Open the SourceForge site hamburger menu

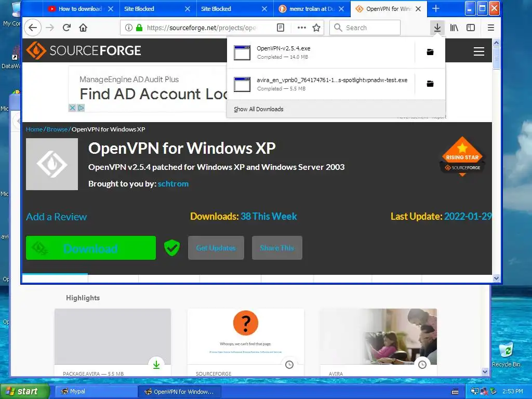(478, 51)
